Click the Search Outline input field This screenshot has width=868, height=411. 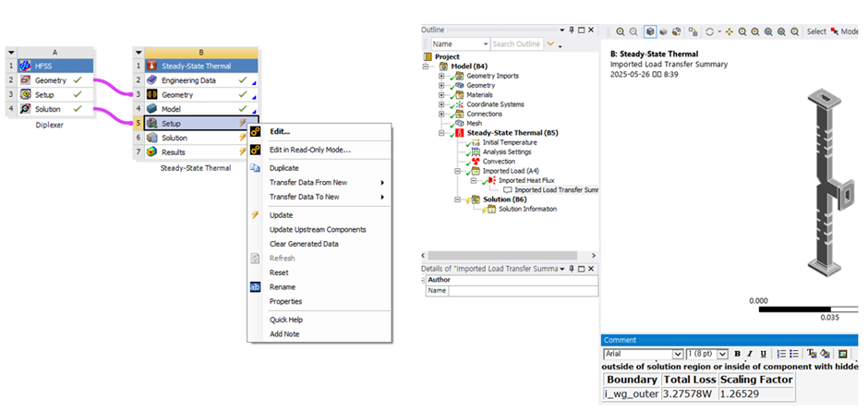pos(517,43)
